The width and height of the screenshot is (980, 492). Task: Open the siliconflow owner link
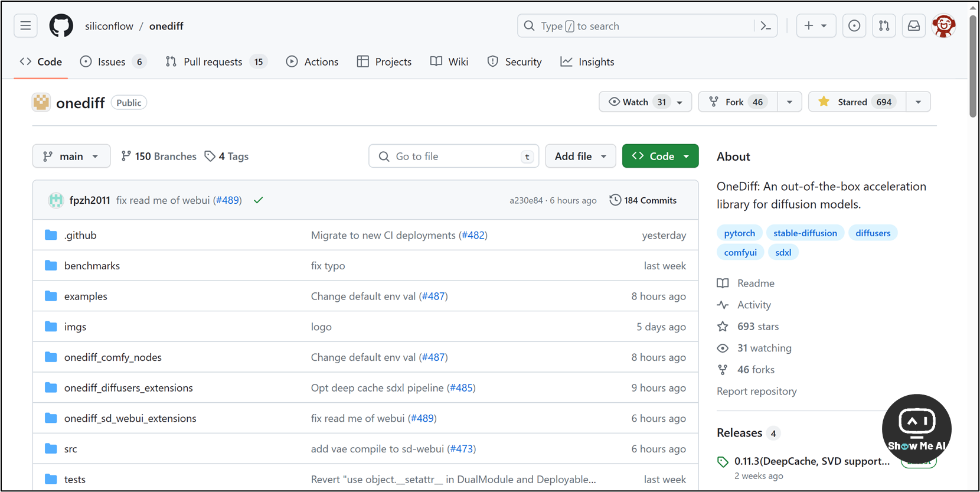(x=109, y=26)
